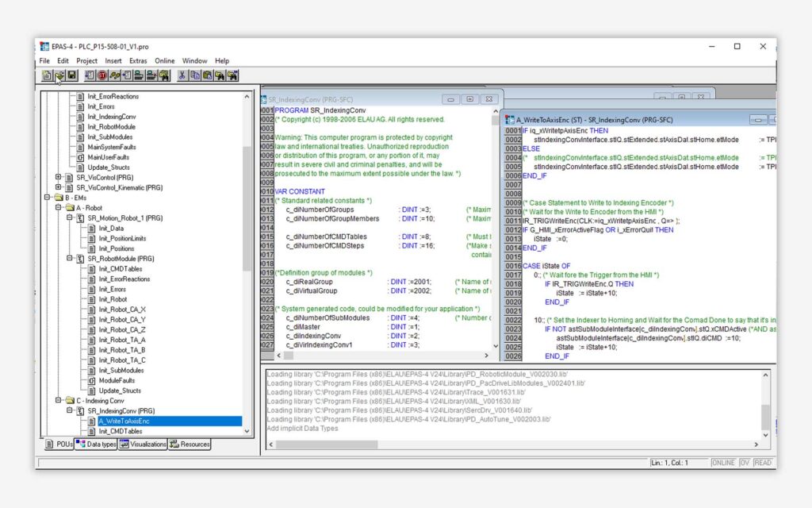This screenshot has height=508, width=812.
Task: Select Init_Robot_CA_X in the tree
Action: coord(121,310)
